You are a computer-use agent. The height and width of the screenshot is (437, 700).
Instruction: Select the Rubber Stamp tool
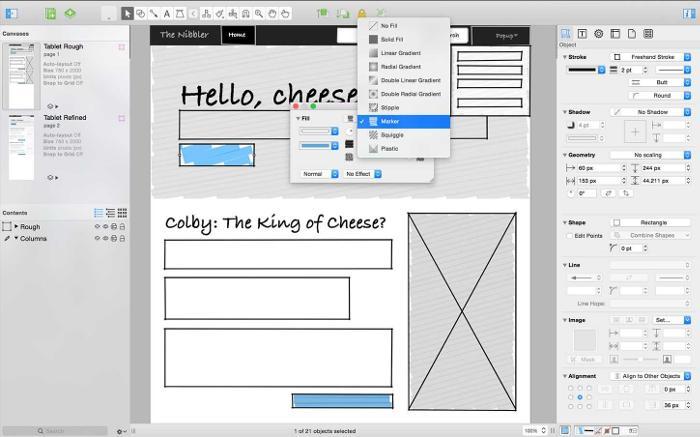(x=233, y=14)
